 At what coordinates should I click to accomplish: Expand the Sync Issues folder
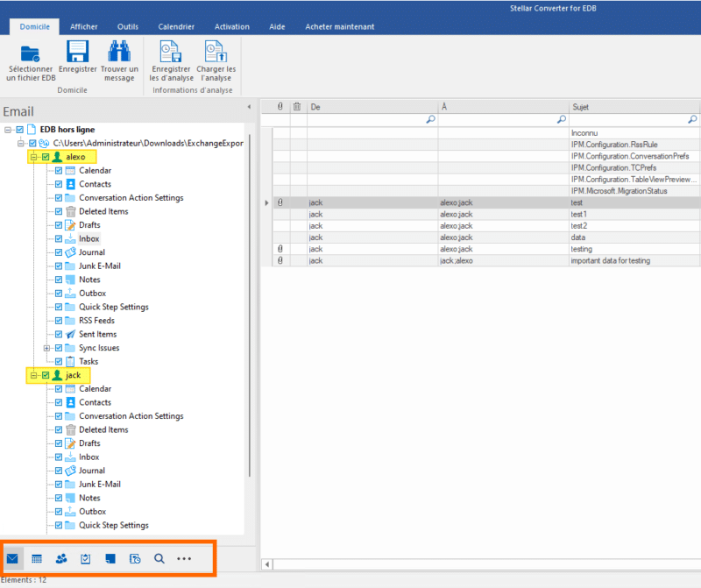[x=46, y=348]
